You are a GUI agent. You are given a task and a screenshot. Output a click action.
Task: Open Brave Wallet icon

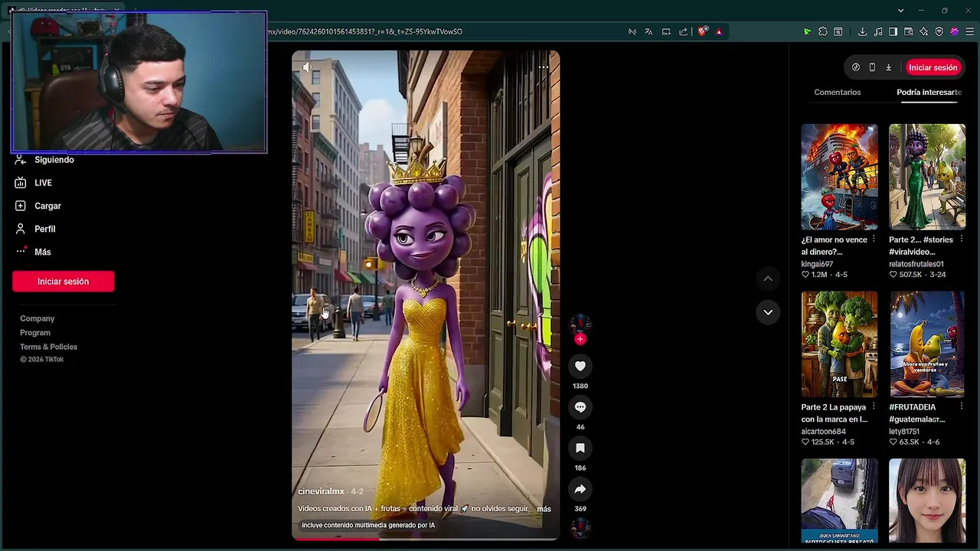tap(908, 31)
